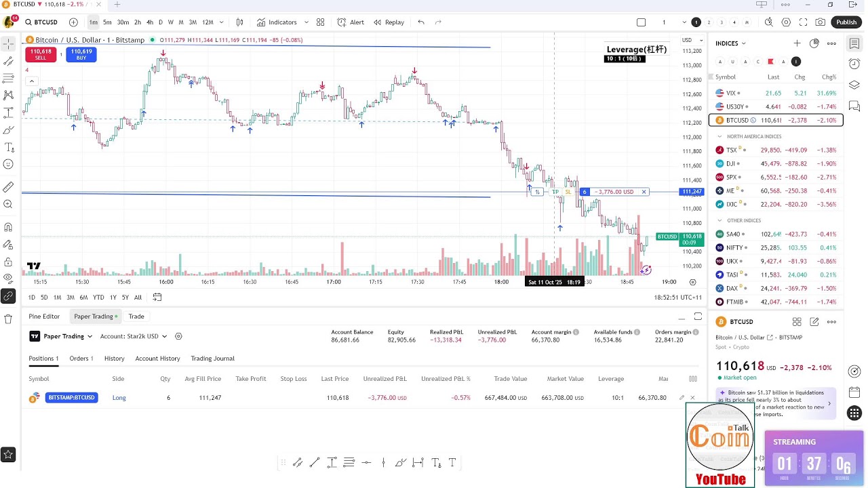The height and width of the screenshot is (488, 868).
Task: Click the Publish button
Action: point(846,22)
